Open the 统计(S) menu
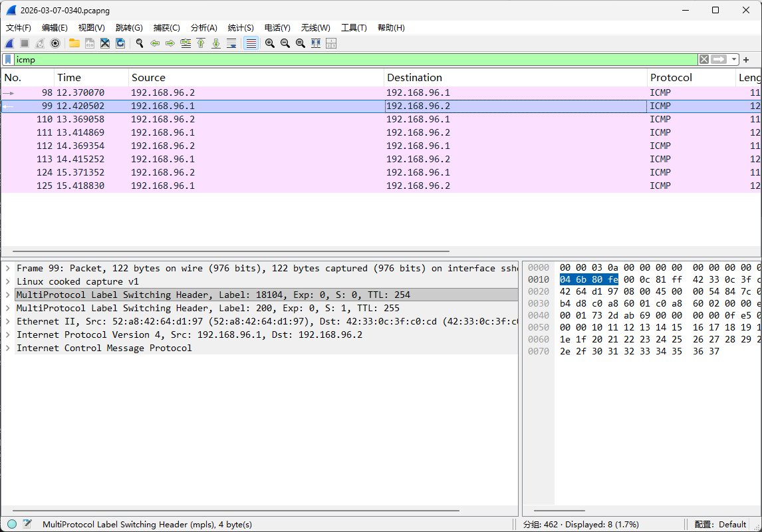Viewport: 762px width, 532px height. point(240,27)
